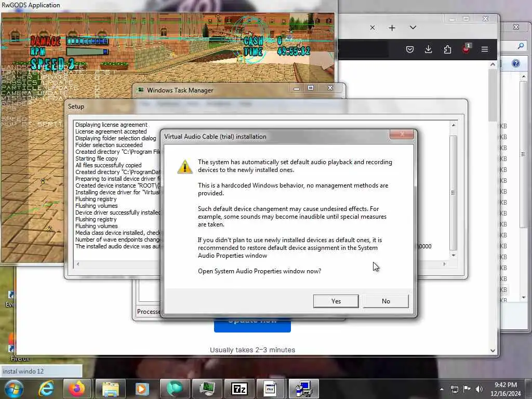Image resolution: width=532 pixels, height=399 pixels.
Task: Open the Firefox list all tabs chevron
Action: (x=413, y=28)
